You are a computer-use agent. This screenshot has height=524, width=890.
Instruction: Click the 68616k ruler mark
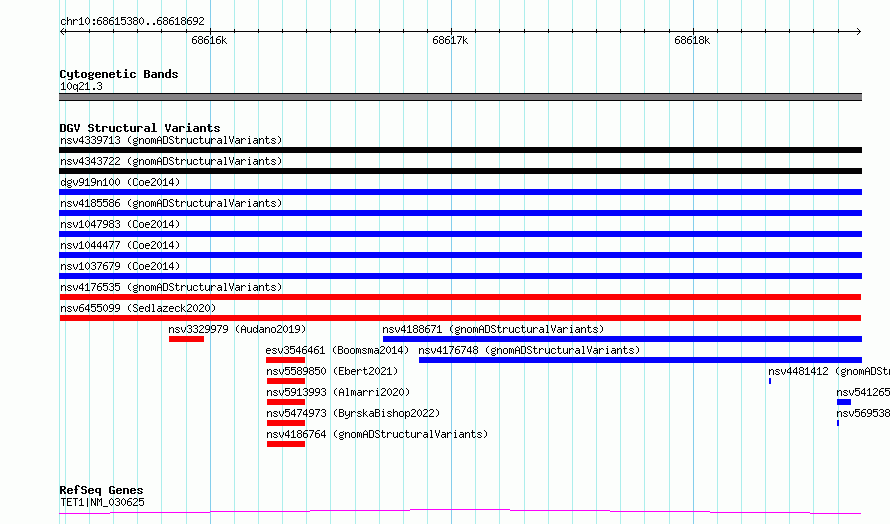tap(209, 40)
